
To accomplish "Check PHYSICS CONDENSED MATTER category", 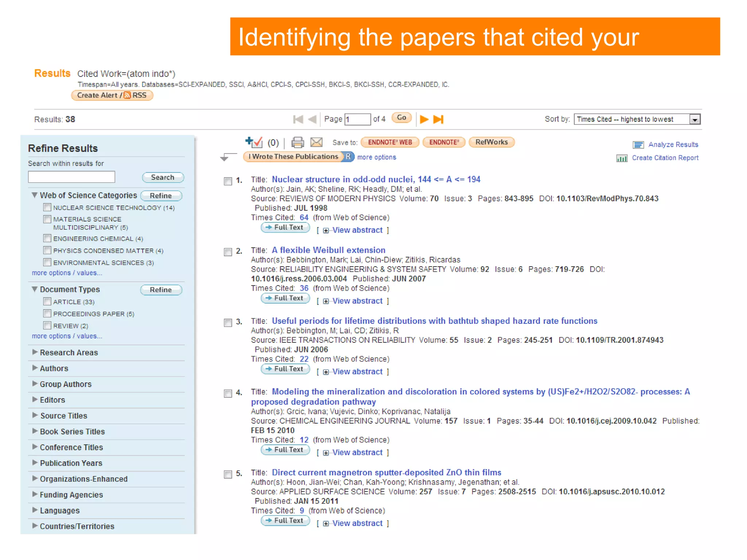I will point(47,250).
